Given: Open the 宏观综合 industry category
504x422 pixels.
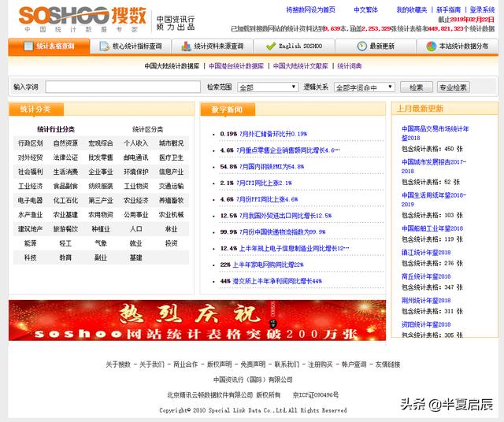Looking at the screenshot, I should point(101,143).
